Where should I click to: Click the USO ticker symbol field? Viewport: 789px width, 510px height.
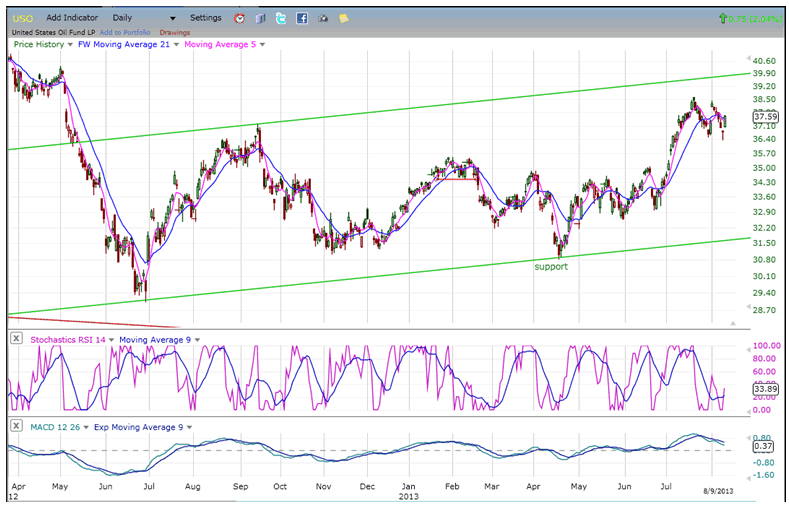[22, 18]
